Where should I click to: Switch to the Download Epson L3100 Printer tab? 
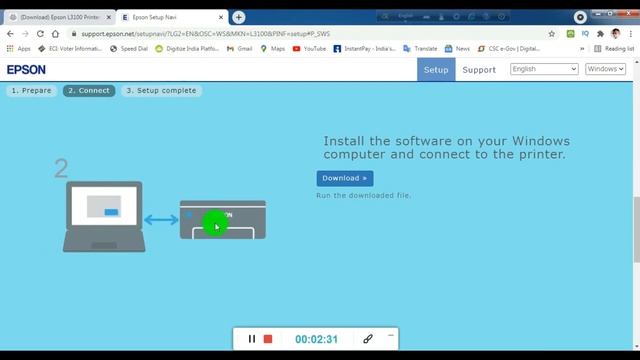click(60, 17)
